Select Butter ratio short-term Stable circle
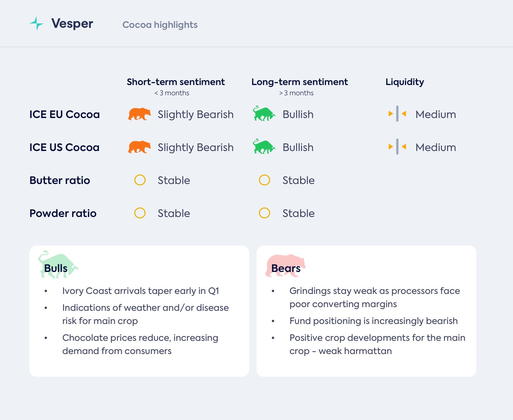 pyautogui.click(x=140, y=180)
